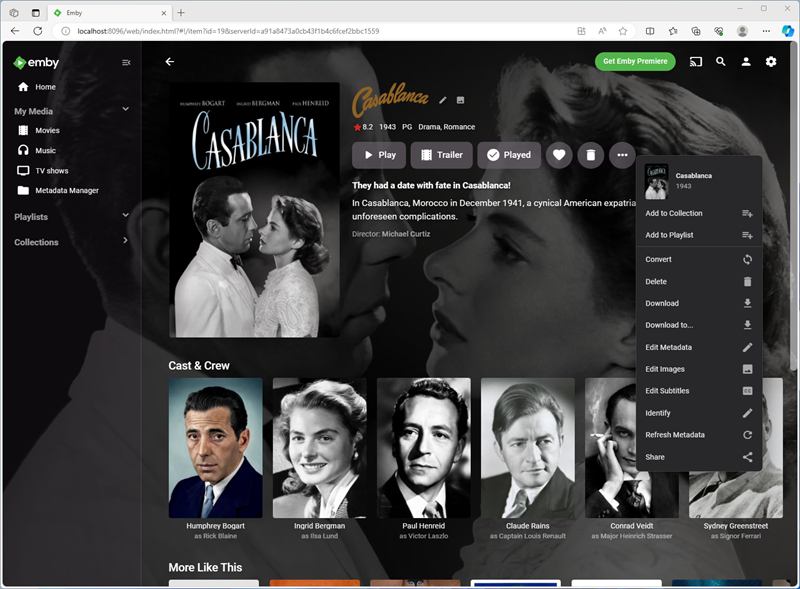Open the Music library in the sidebar

[44, 150]
